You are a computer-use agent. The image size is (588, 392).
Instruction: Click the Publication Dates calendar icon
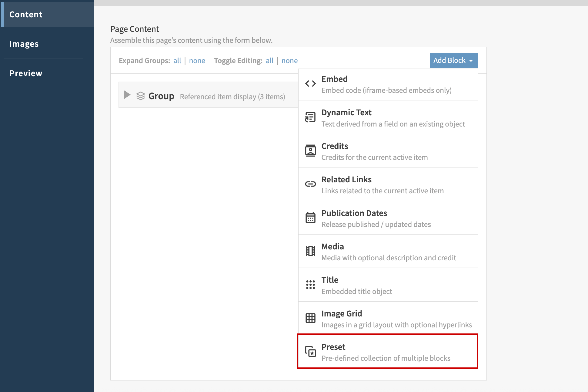310,218
